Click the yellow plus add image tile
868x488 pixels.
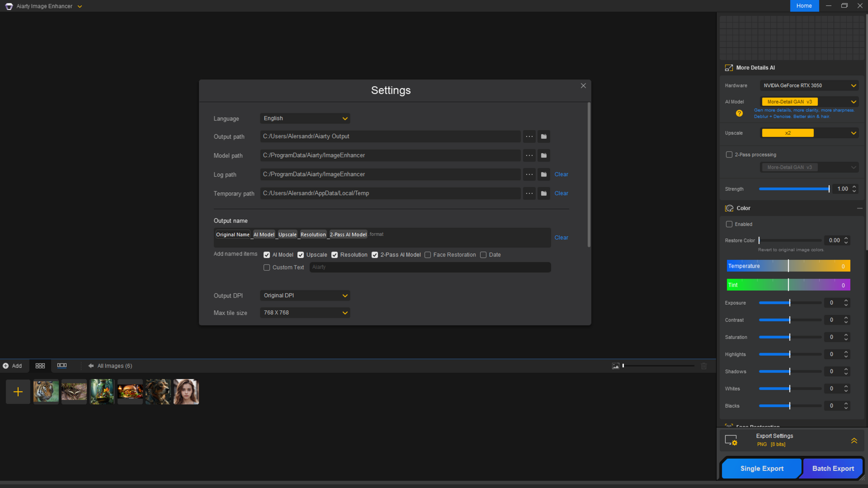coord(18,392)
